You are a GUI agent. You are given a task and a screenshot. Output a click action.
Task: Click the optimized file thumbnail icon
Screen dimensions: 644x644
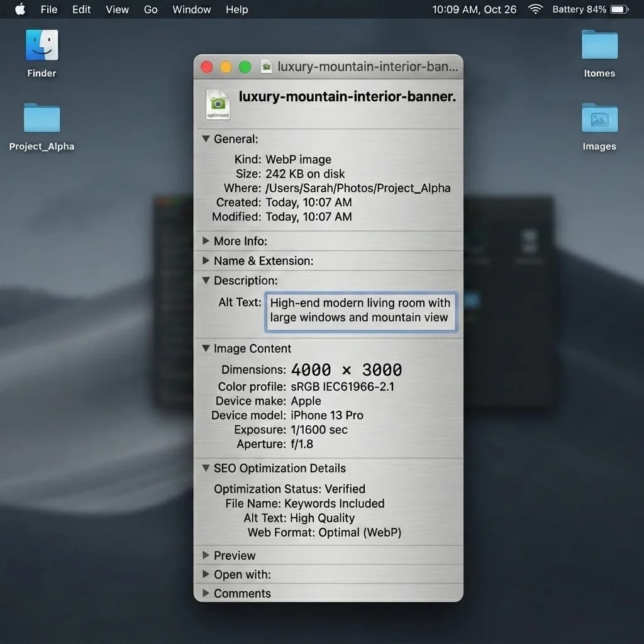[218, 104]
